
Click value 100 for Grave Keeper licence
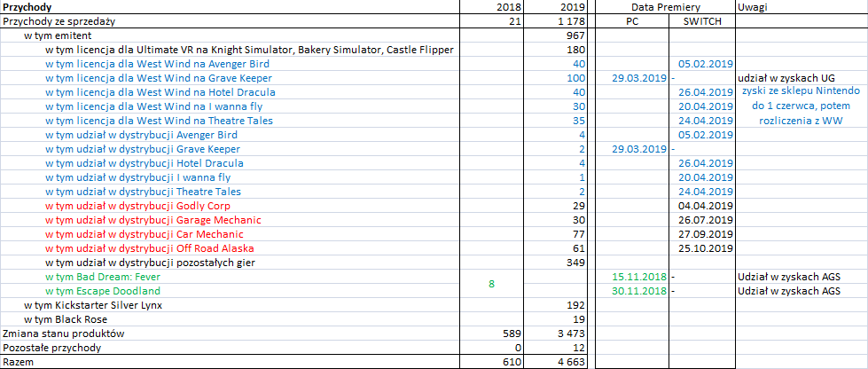tap(575, 78)
